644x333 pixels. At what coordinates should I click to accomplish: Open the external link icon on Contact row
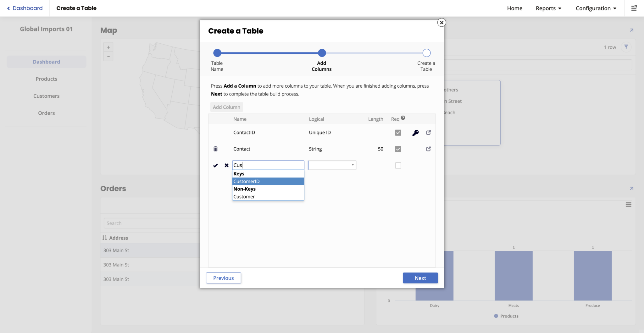pyautogui.click(x=428, y=149)
